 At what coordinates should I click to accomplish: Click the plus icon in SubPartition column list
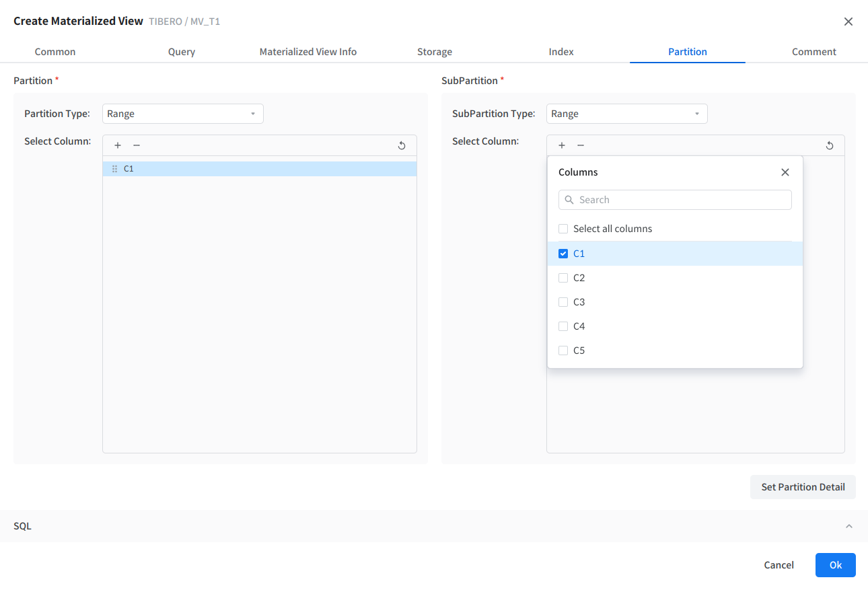562,145
